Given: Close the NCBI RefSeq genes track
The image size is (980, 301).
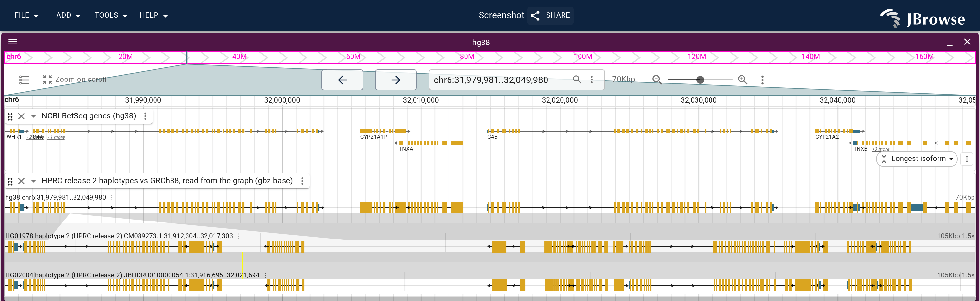Looking at the screenshot, I should (21, 116).
